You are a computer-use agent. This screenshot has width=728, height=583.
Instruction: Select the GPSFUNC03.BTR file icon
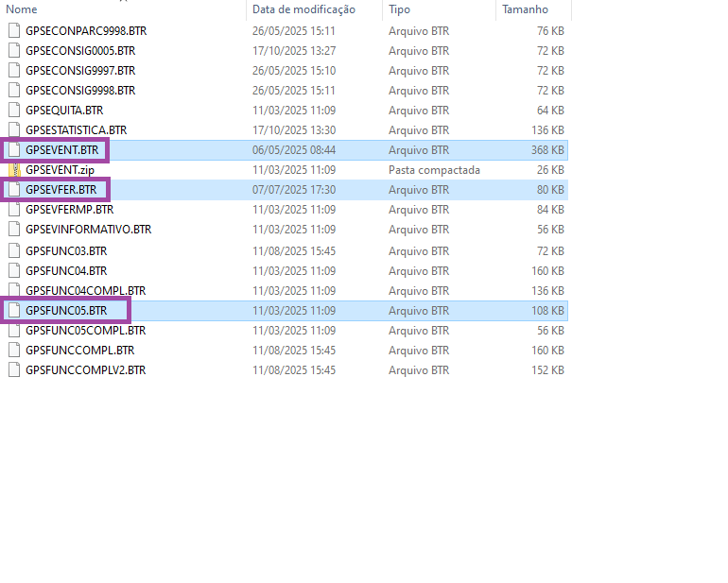tap(14, 251)
